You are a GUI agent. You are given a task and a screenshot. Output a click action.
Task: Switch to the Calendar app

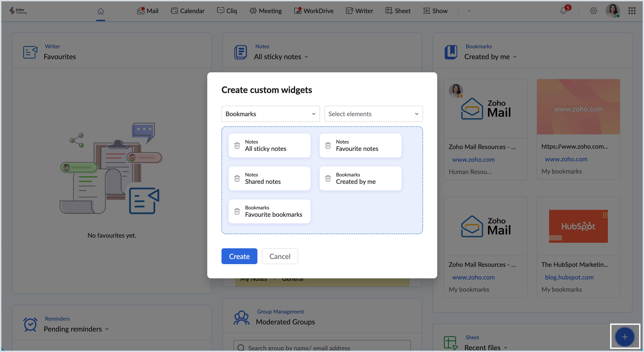187,11
